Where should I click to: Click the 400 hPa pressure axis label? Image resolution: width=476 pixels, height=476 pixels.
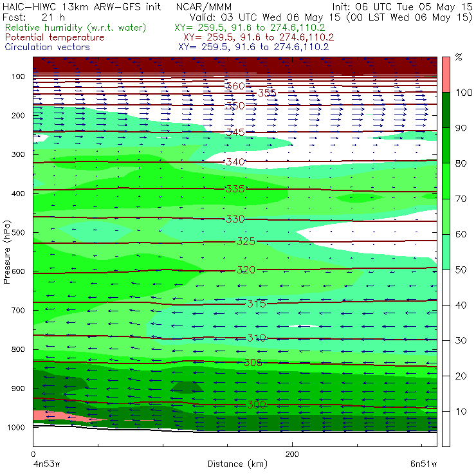18,194
